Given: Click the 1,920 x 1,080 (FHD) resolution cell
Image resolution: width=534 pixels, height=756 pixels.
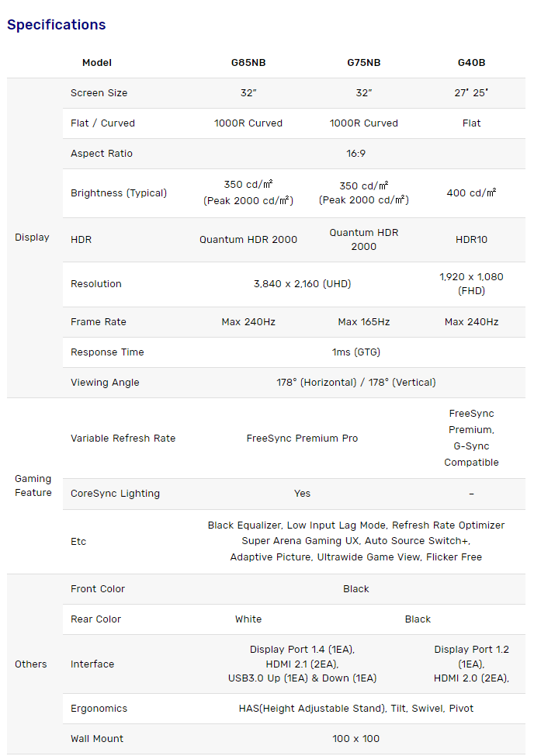Looking at the screenshot, I should pos(471,284).
